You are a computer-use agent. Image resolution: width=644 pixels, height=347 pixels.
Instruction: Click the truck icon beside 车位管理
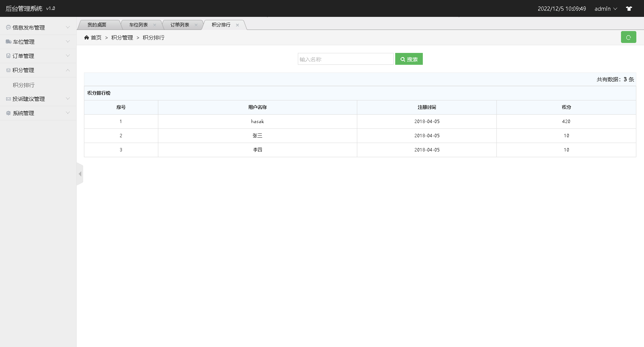coord(8,41)
